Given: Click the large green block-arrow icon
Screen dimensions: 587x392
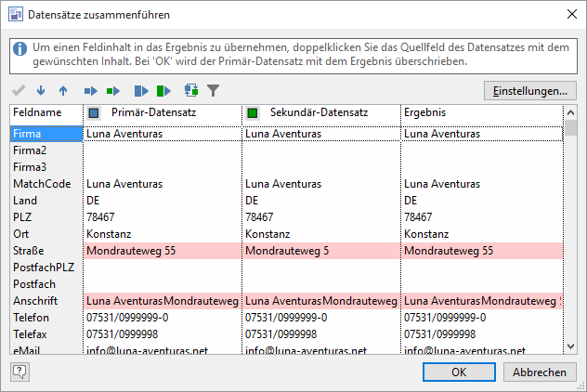Looking at the screenshot, I should pos(163,91).
